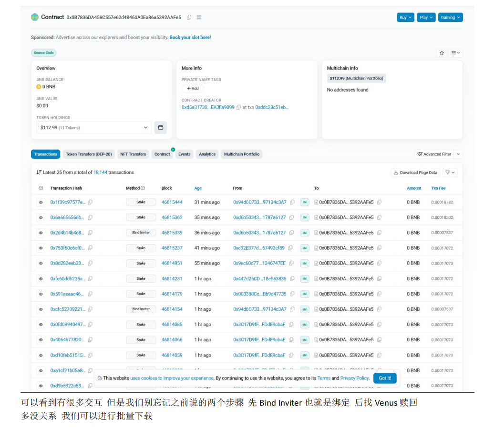504x429 pixels.
Task: Copy contract creator address 0xd5a31730
Action: pyautogui.click(x=238, y=107)
